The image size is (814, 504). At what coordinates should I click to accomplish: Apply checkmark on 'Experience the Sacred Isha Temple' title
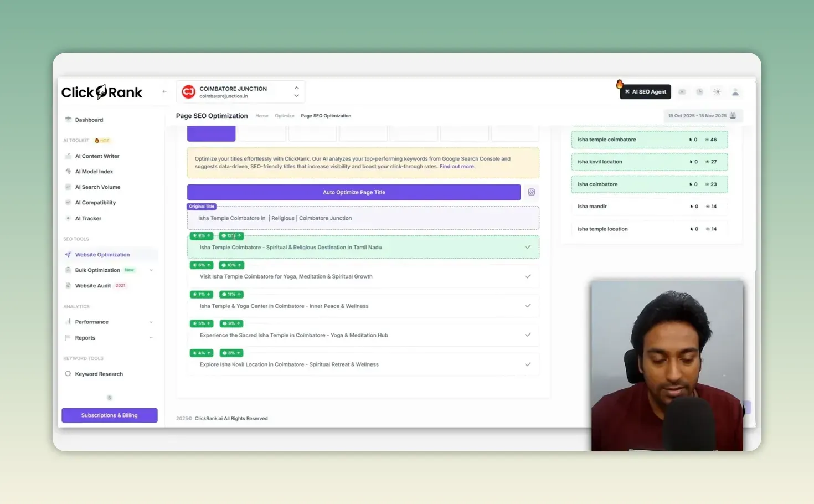coord(528,335)
